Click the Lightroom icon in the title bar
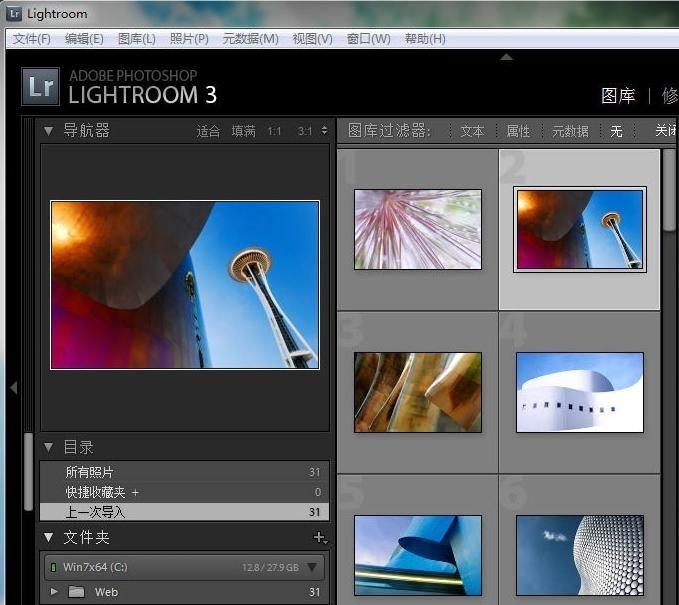This screenshot has width=679, height=605. click(14, 14)
